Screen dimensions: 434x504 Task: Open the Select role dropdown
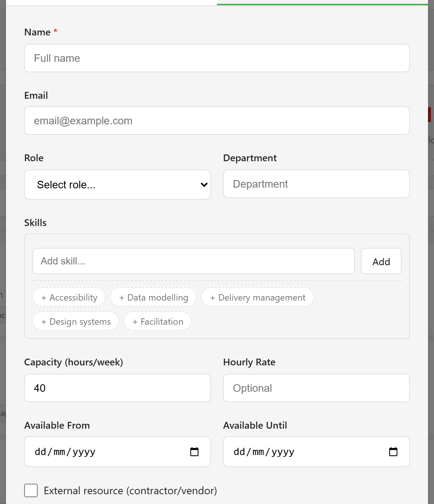117,185
